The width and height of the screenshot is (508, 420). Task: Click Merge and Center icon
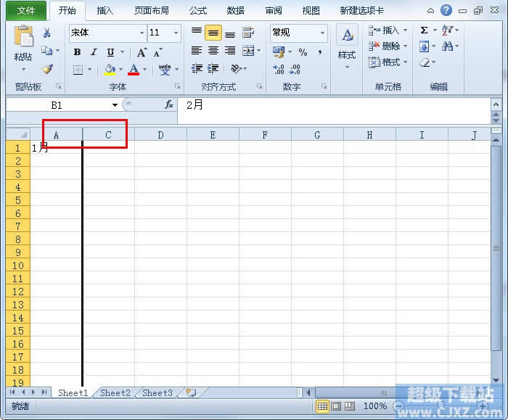pyautogui.click(x=248, y=51)
